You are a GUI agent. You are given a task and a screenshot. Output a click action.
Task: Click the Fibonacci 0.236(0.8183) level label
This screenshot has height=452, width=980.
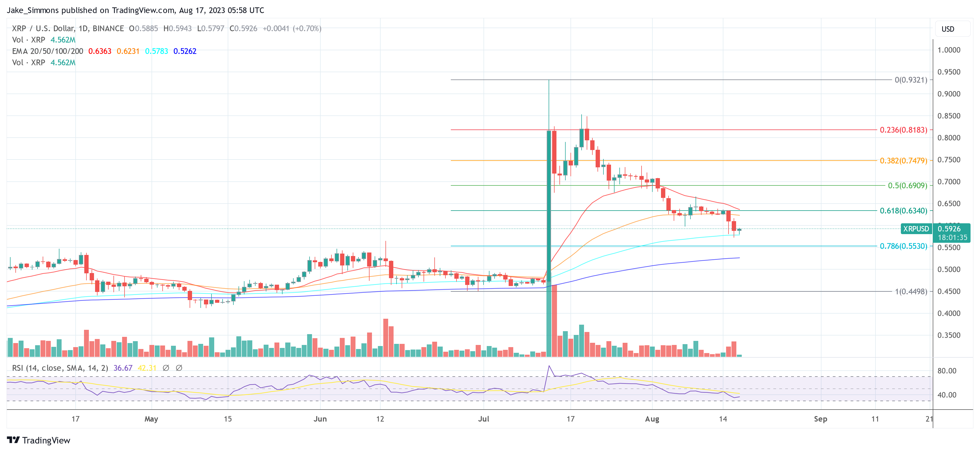(904, 130)
